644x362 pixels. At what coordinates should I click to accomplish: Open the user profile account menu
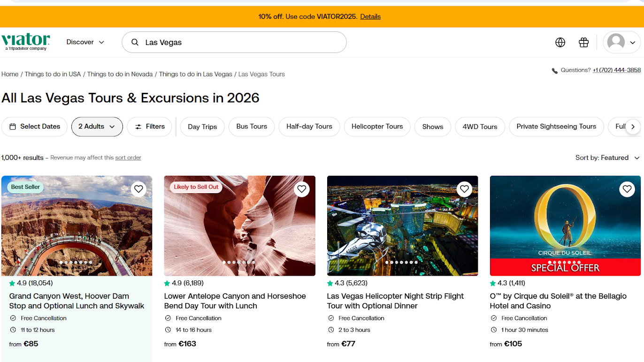click(621, 43)
